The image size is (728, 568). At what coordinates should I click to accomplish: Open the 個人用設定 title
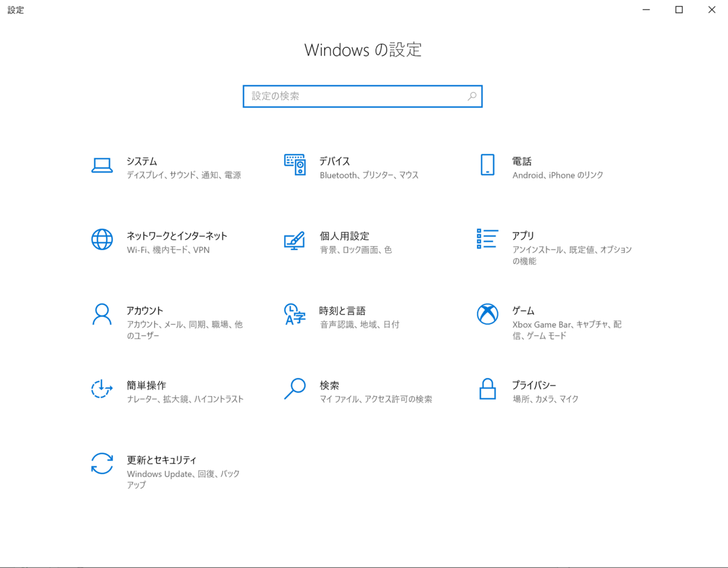[x=345, y=236]
